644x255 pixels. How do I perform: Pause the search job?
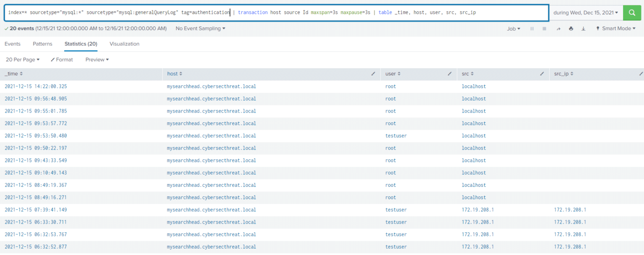click(532, 28)
